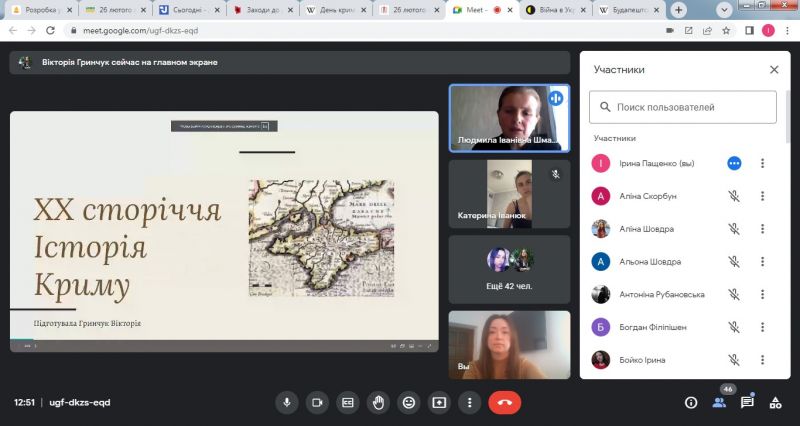Open meeting details info icon
800x426 pixels.
click(691, 403)
